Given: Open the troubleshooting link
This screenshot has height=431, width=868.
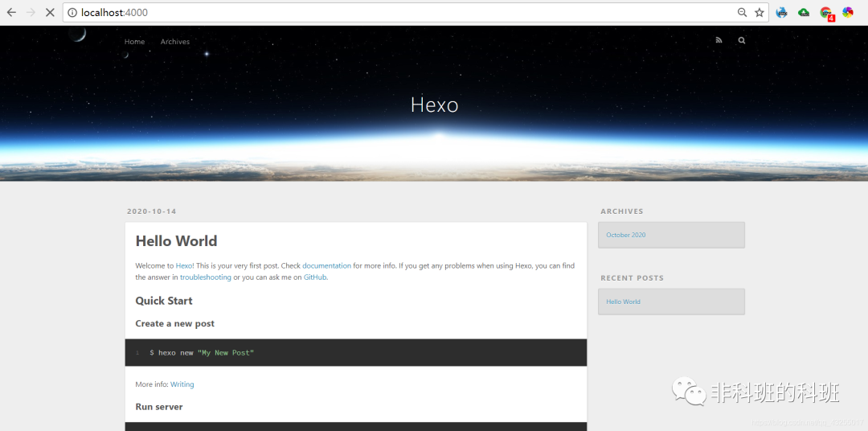Looking at the screenshot, I should [x=206, y=277].
